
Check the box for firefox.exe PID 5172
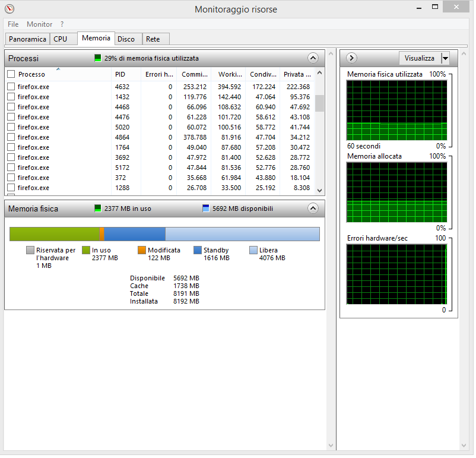[x=11, y=168]
